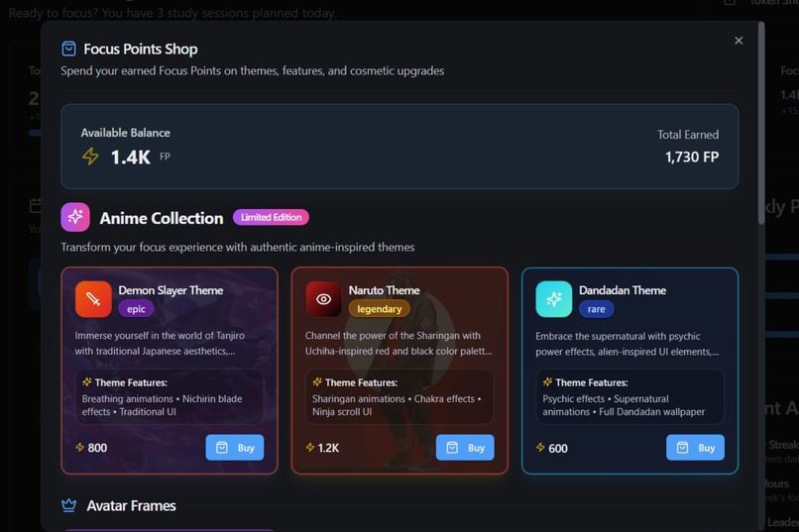Click the Naruto Theme Sharingan eye icon
This screenshot has height=532, width=799.
tap(323, 299)
